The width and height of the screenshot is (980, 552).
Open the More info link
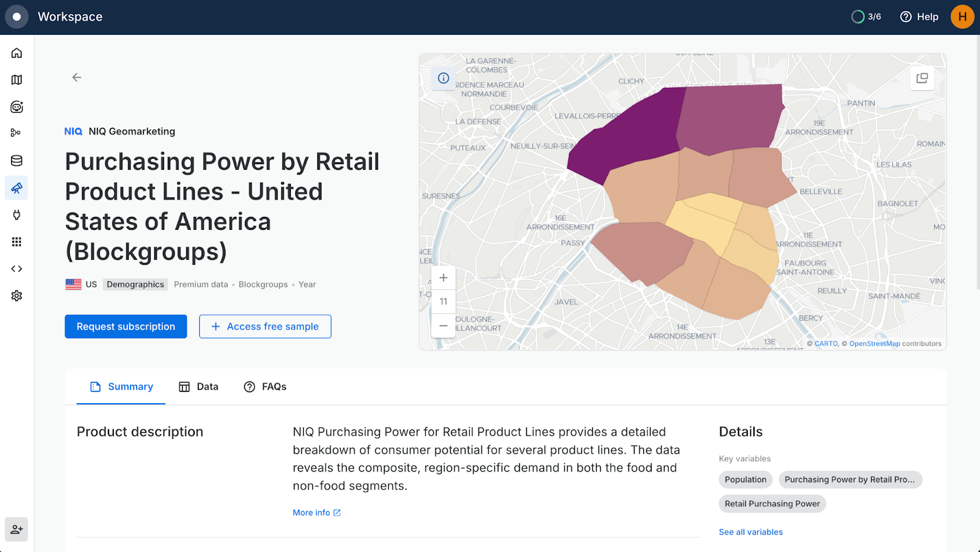(316, 513)
